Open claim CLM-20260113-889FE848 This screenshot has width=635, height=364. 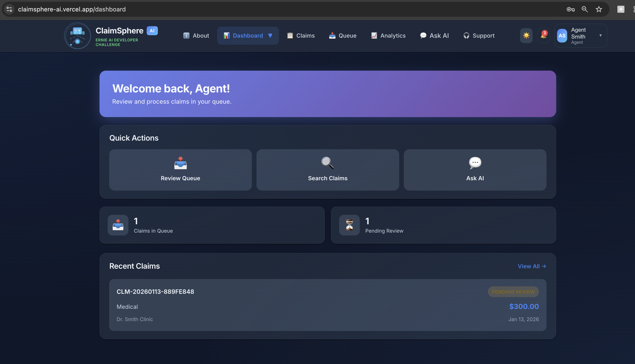[155, 292]
